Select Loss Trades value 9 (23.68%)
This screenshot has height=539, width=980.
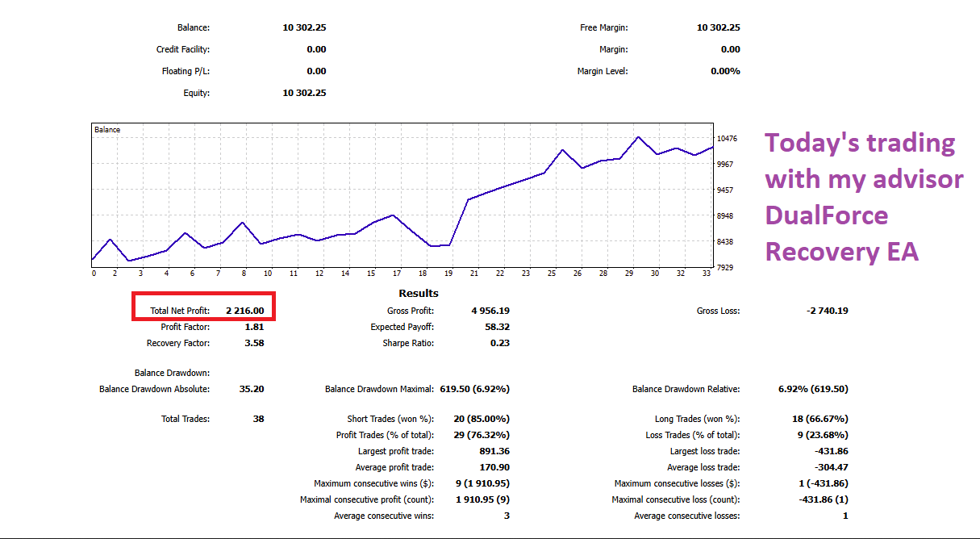click(x=823, y=435)
